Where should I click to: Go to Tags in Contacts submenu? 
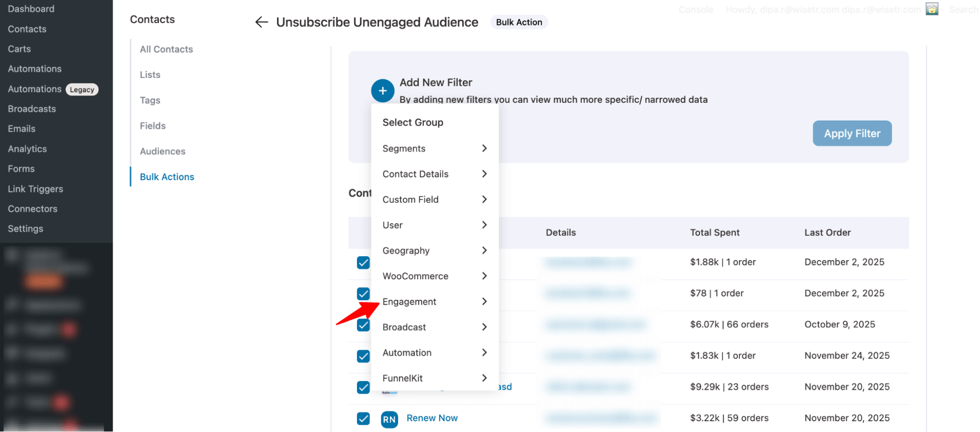[150, 100]
